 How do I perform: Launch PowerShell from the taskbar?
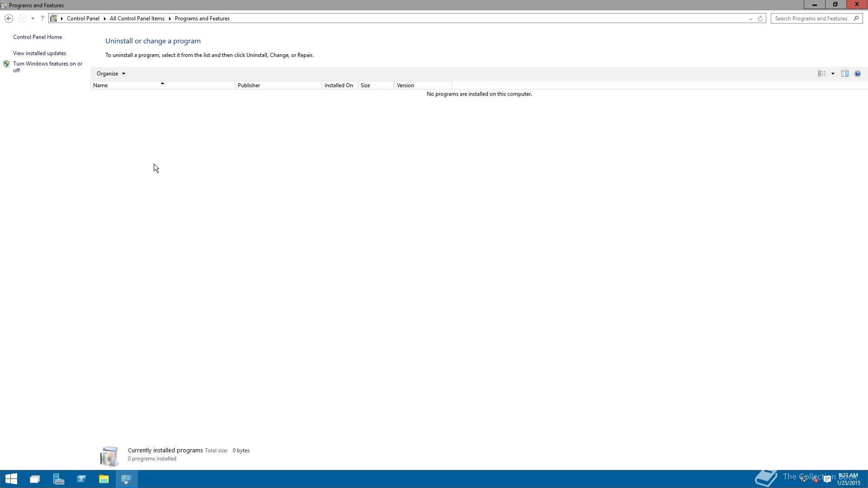point(81,479)
